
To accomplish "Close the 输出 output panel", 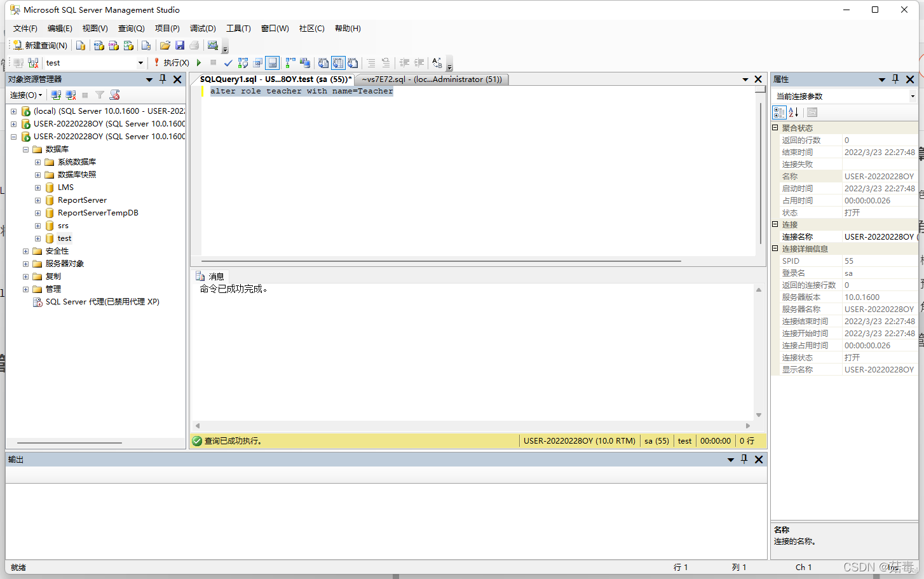I will pos(759,460).
